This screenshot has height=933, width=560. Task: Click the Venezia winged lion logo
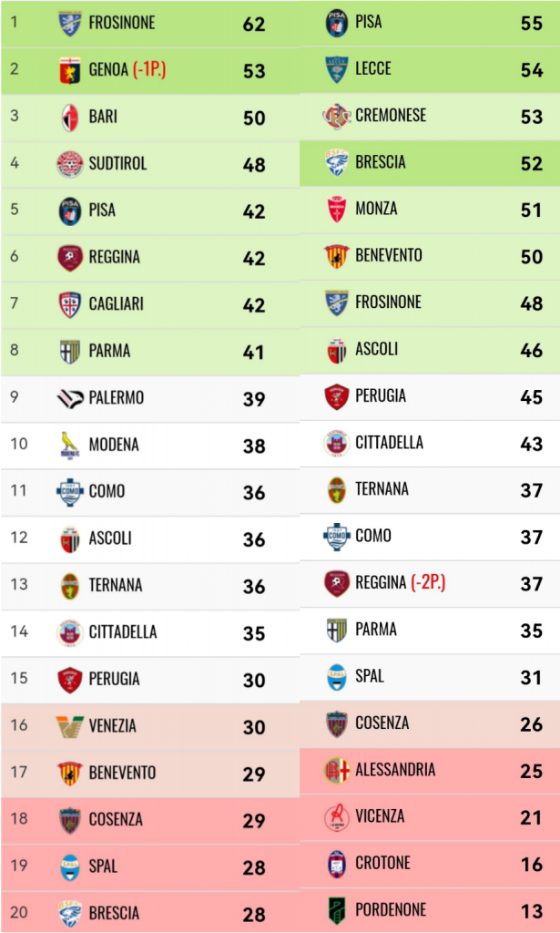[69, 726]
